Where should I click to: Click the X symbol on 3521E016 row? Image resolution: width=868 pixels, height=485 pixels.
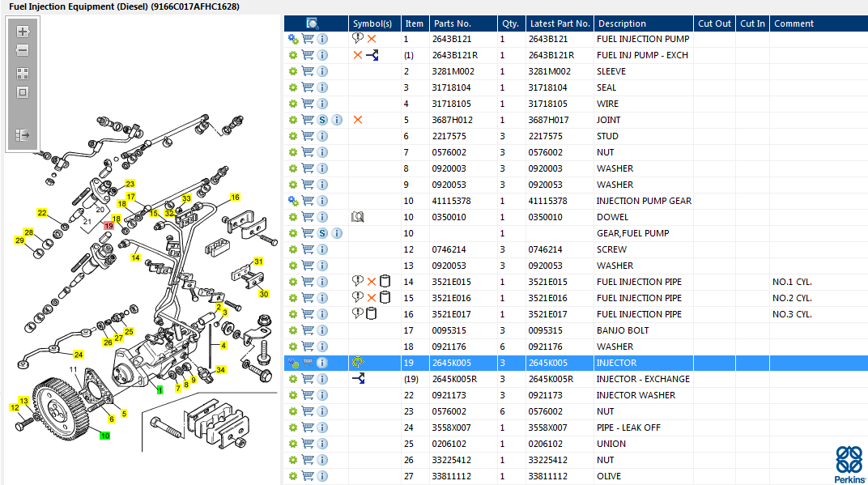pyautogui.click(x=372, y=298)
